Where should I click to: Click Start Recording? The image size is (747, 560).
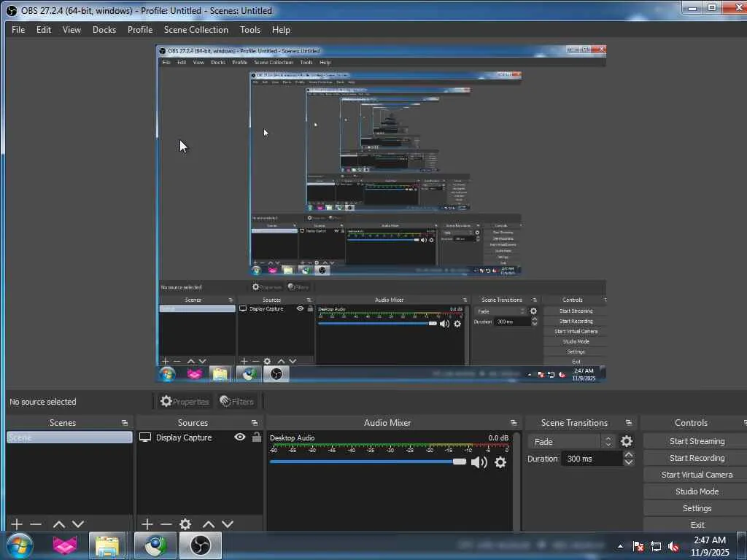(697, 458)
